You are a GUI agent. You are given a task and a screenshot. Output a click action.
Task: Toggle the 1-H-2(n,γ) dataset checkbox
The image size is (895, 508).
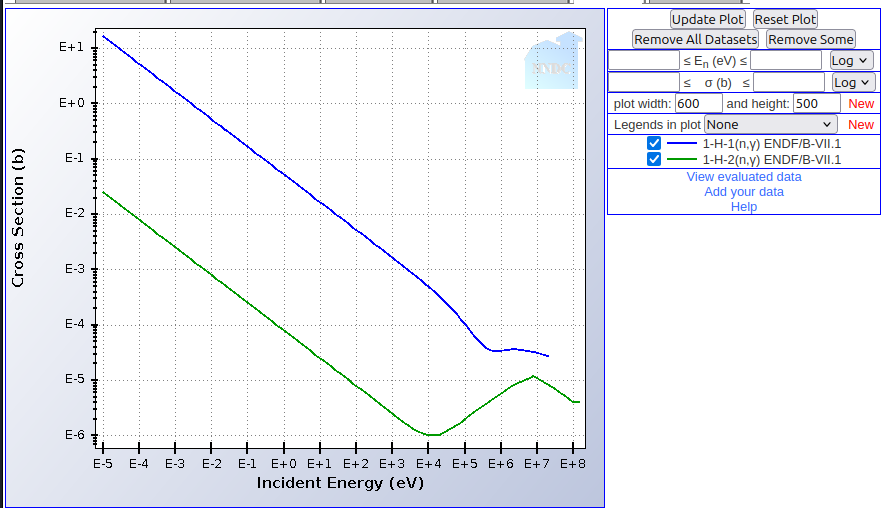point(655,160)
